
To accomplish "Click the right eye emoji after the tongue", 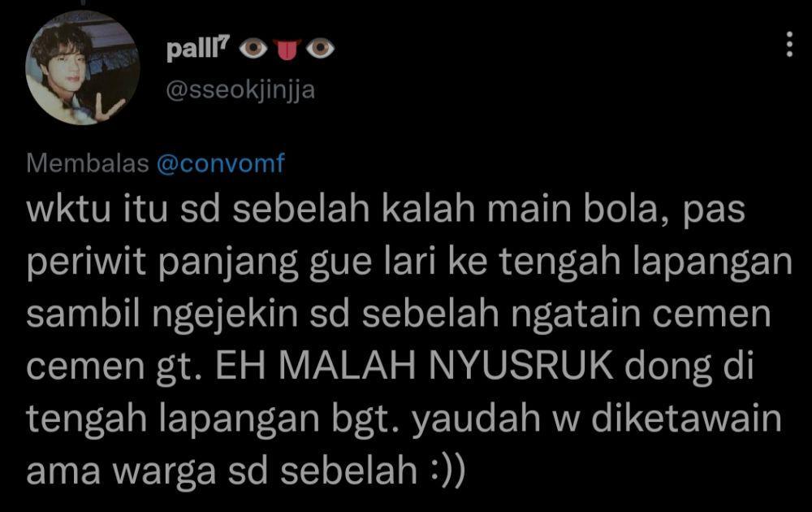I will click(320, 50).
